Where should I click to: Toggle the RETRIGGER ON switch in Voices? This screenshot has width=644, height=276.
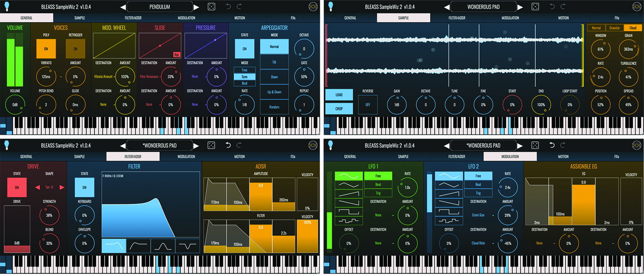click(x=75, y=49)
